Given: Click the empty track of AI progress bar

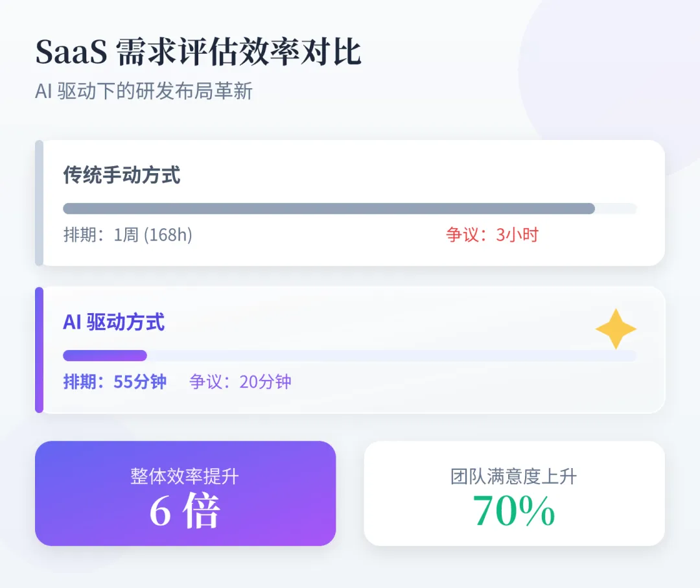Looking at the screenshot, I should (x=392, y=355).
